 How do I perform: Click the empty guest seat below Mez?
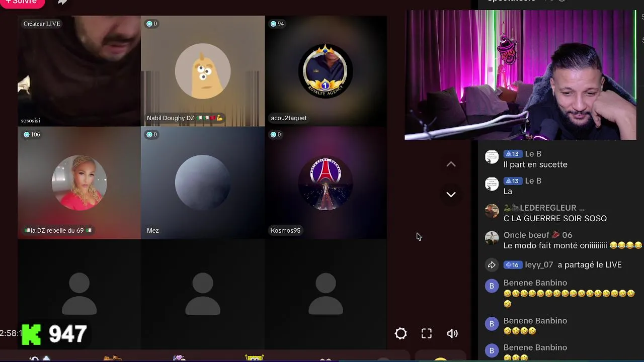tap(203, 294)
